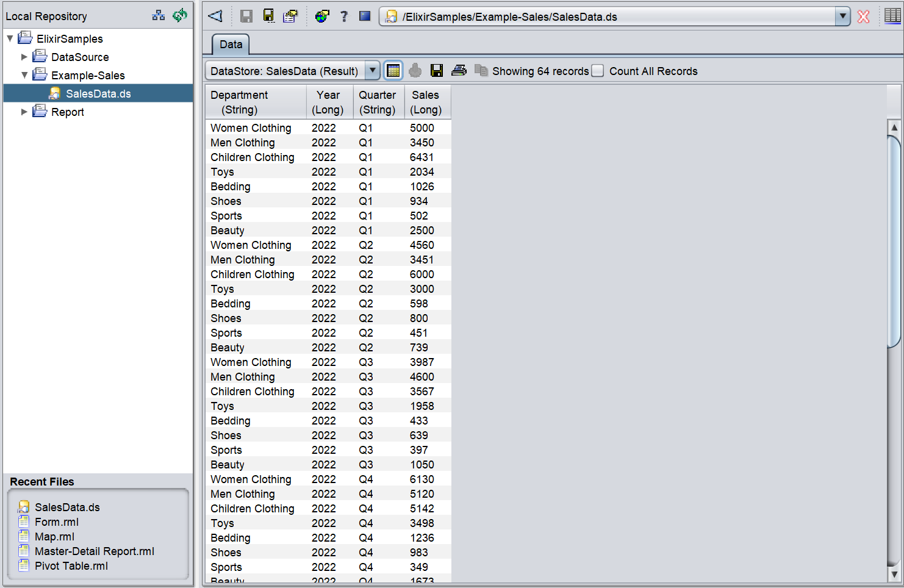Switch to the Data tab
This screenshot has height=588, width=904.
pyautogui.click(x=231, y=45)
